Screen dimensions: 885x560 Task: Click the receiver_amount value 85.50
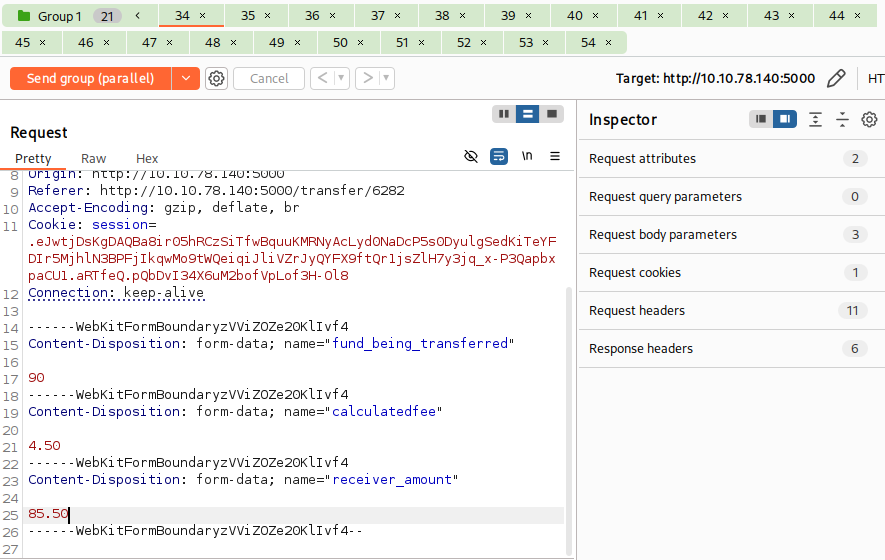pyautogui.click(x=48, y=514)
